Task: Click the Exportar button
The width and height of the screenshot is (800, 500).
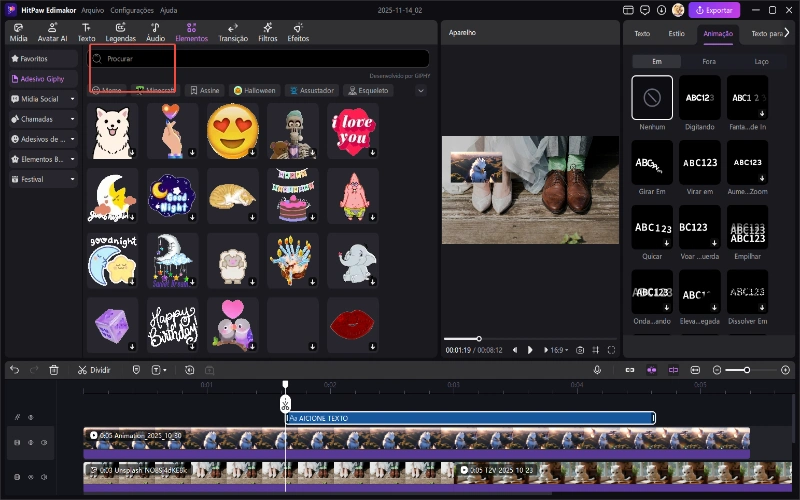Action: [715, 10]
